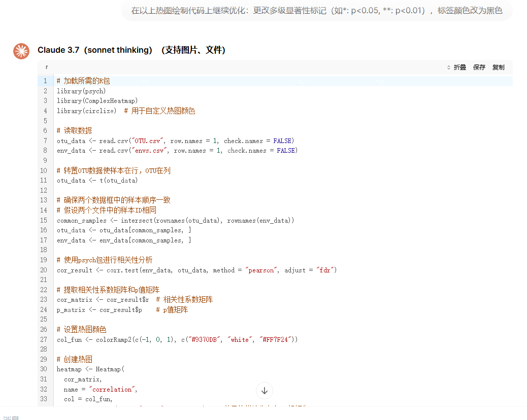The image size is (527, 420).
Task: Click the copy icon labeled 复制
Action: [498, 67]
